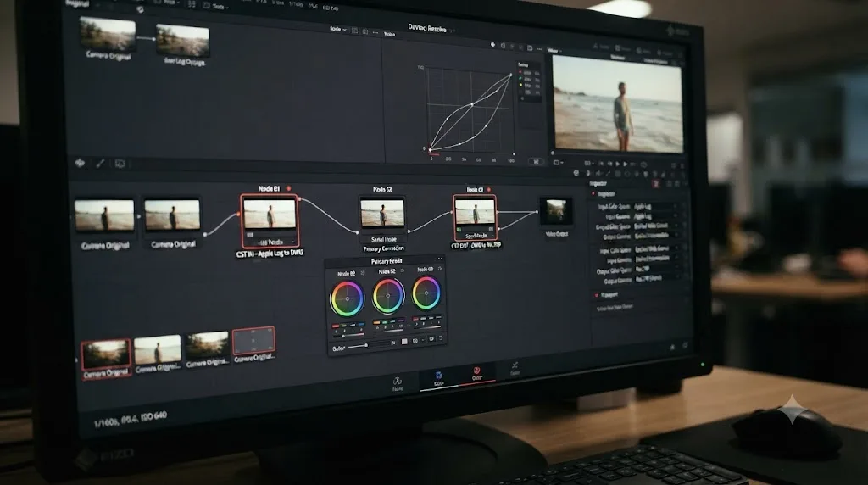Toggle the red indicator beside the Node 03 title

coord(489,190)
